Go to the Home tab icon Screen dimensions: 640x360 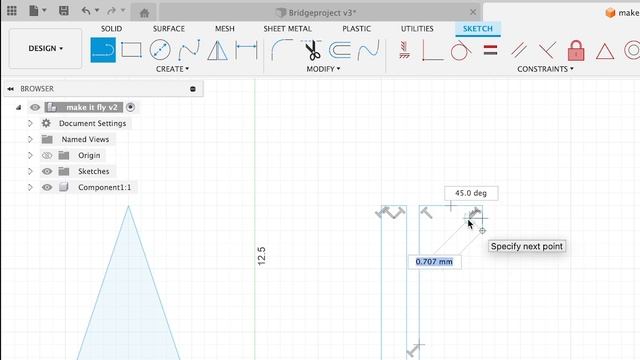pos(144,13)
